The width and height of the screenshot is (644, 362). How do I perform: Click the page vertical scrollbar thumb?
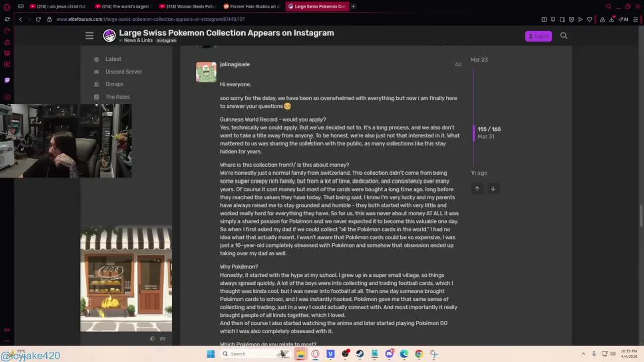pyautogui.click(x=641, y=216)
